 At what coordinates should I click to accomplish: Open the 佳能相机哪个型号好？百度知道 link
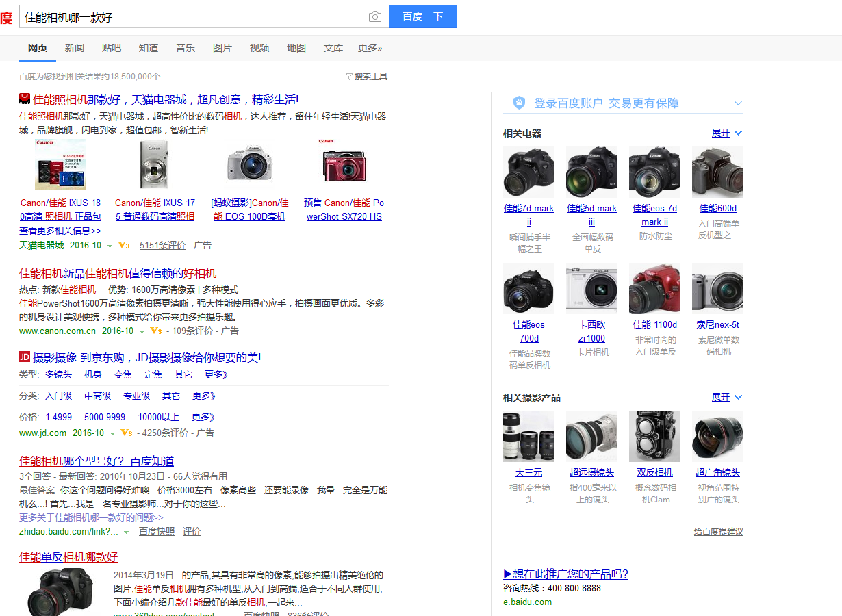pos(97,461)
